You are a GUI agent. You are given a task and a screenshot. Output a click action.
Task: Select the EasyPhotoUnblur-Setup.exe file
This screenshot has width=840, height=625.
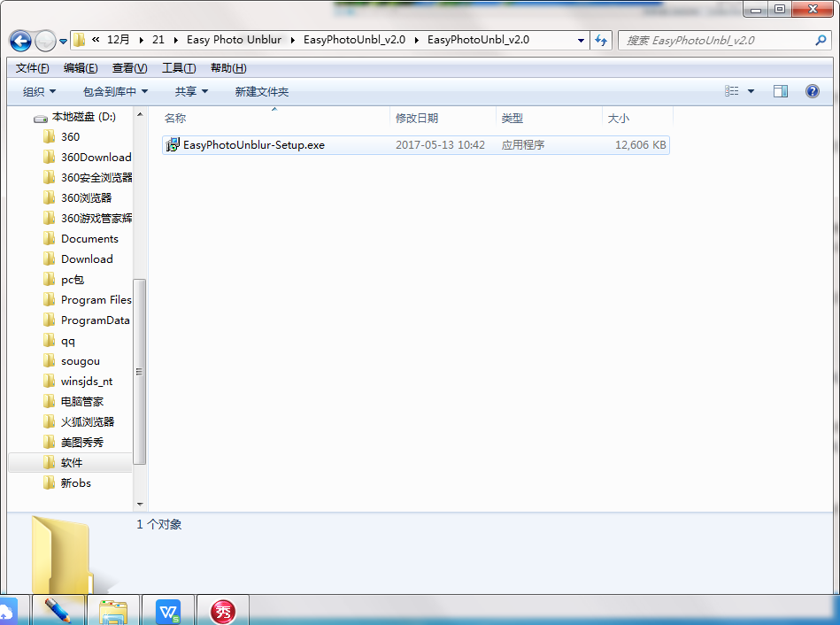point(416,144)
